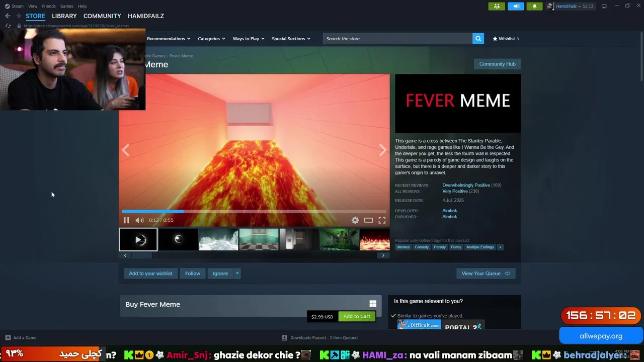Open the Help menu
Viewport: 644px width, 362px height.
pyautogui.click(x=83, y=6)
